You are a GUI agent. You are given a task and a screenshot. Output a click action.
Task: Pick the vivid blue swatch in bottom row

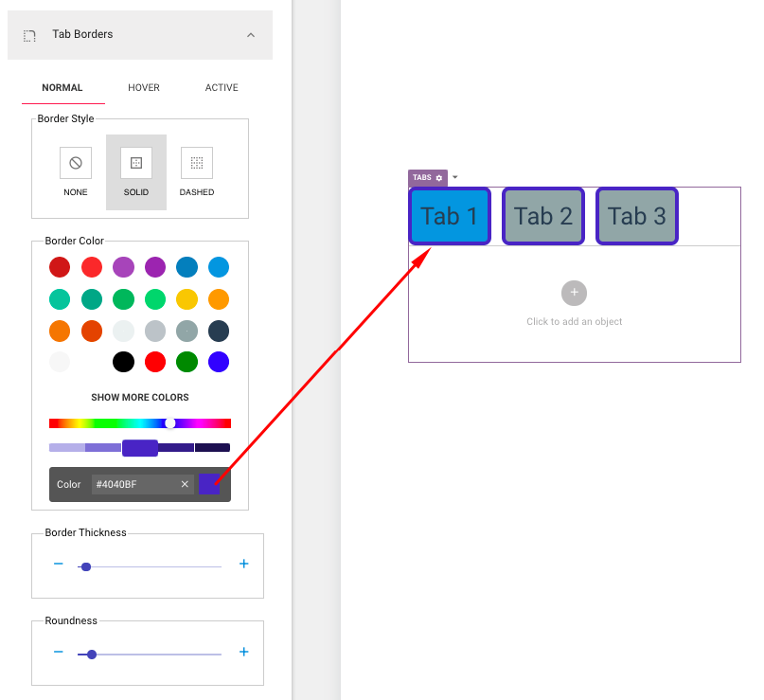[219, 362]
